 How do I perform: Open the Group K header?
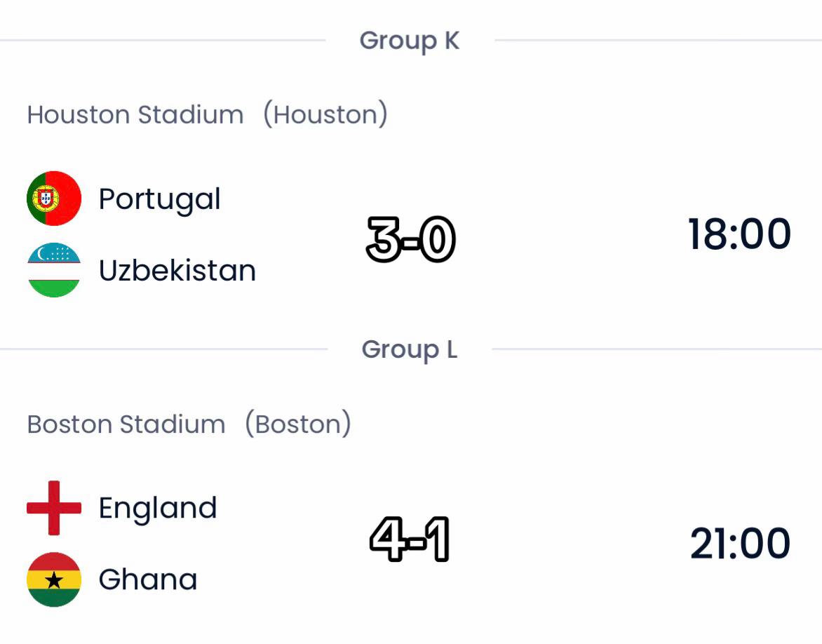pos(410,41)
